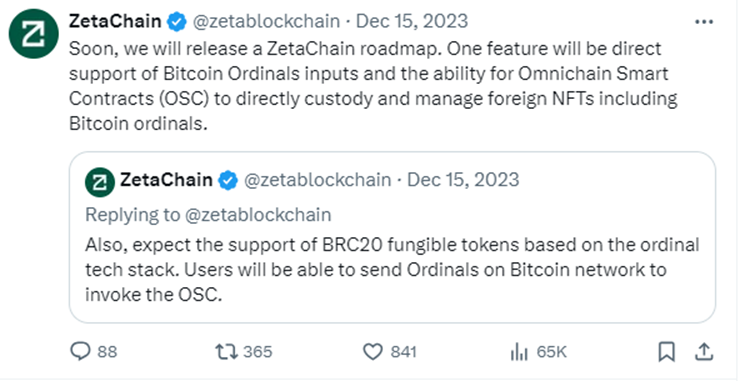Click the verified badge beside top ZetaChain name

(176, 22)
